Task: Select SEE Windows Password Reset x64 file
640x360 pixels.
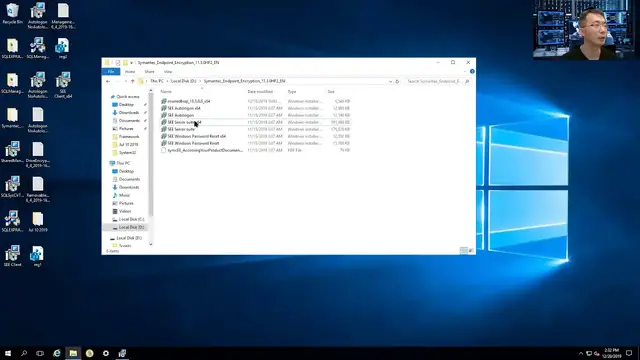Action: [x=256, y=136]
